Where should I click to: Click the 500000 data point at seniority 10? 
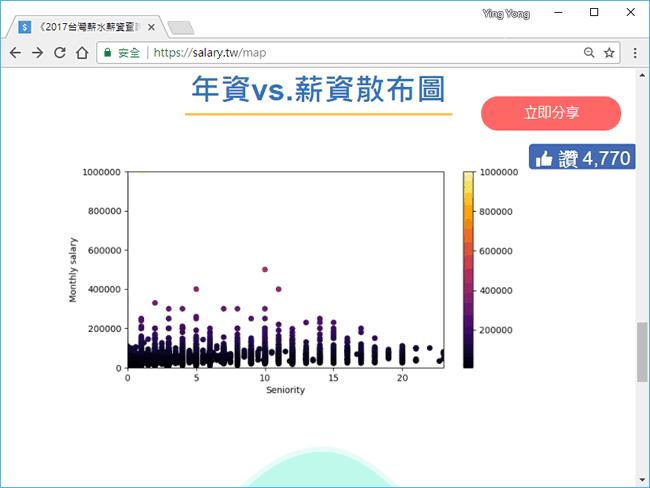click(x=265, y=269)
